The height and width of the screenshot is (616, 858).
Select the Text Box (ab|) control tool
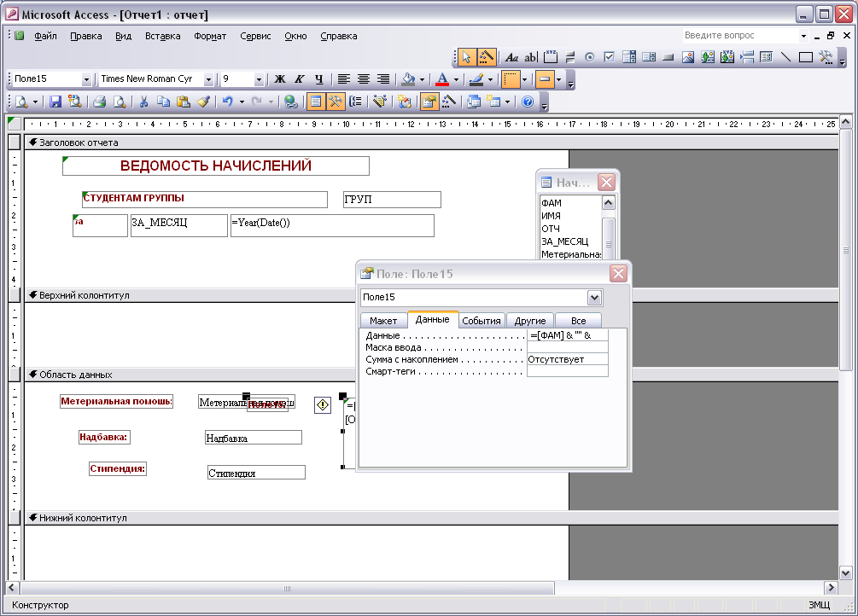[x=531, y=57]
